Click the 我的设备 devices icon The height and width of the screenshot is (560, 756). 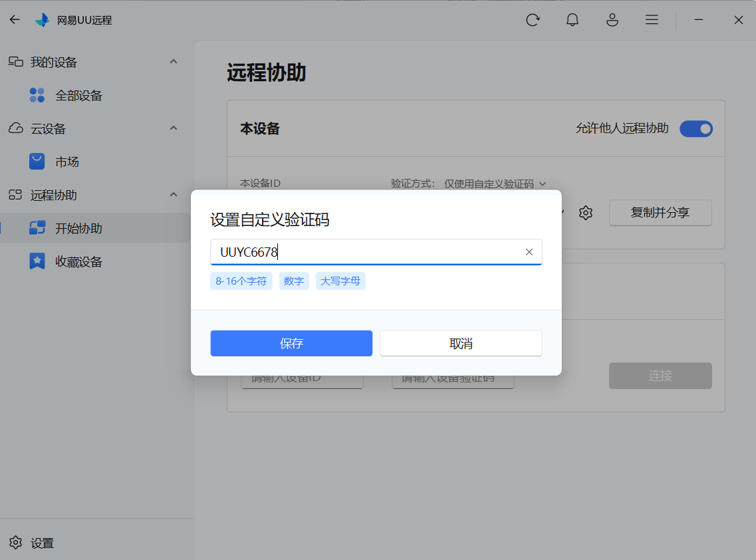[16, 62]
